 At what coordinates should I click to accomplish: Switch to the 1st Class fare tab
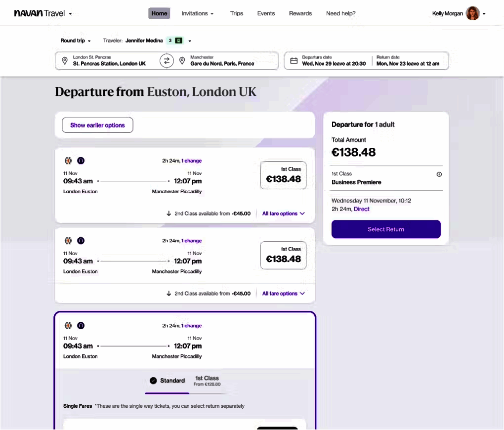tap(207, 381)
